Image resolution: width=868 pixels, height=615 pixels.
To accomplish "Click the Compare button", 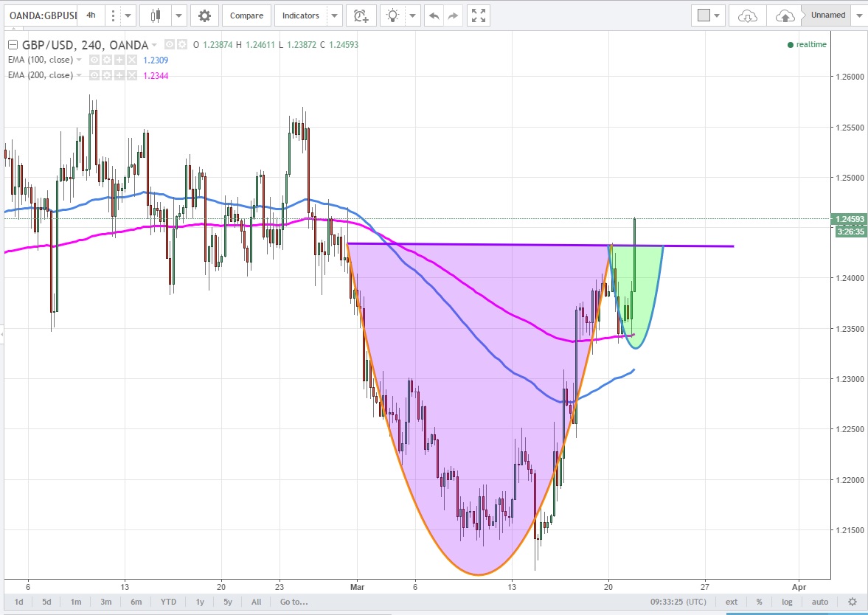I will [x=246, y=15].
